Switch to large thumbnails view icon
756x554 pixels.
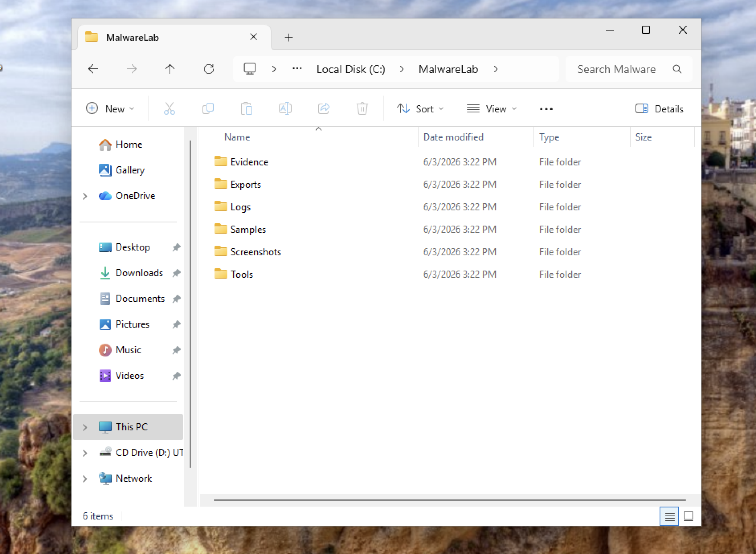tap(689, 516)
